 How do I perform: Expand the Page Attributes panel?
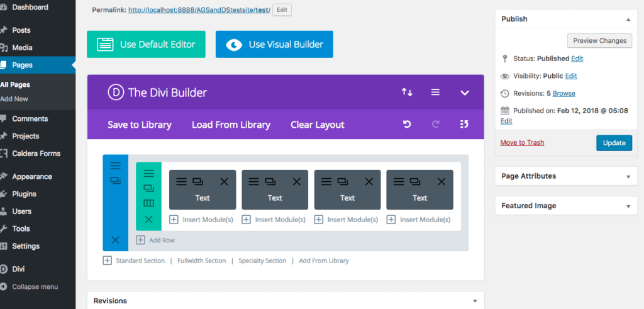point(628,177)
